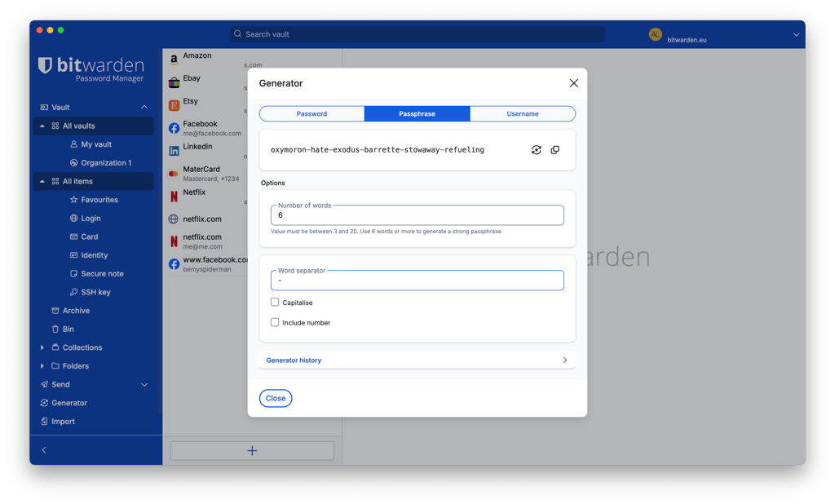Close the Generator dialog with the X
The width and height of the screenshot is (835, 504).
[573, 83]
